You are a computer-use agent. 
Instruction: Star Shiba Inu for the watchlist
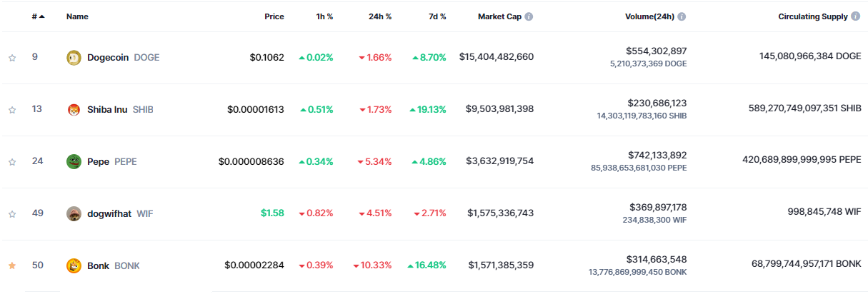(12, 110)
